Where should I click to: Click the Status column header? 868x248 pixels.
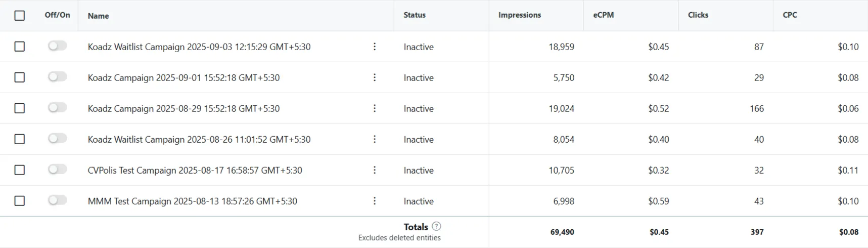[x=415, y=15]
